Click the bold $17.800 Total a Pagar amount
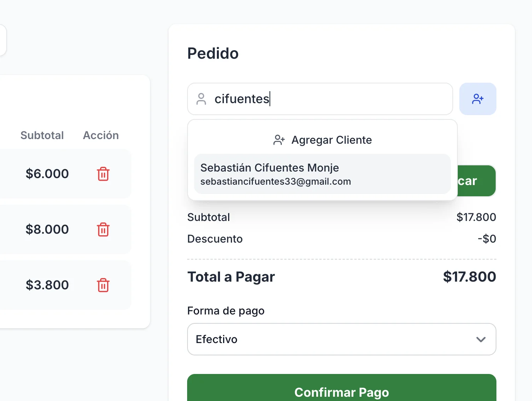Screen dimensions: 532x401 [469, 277]
